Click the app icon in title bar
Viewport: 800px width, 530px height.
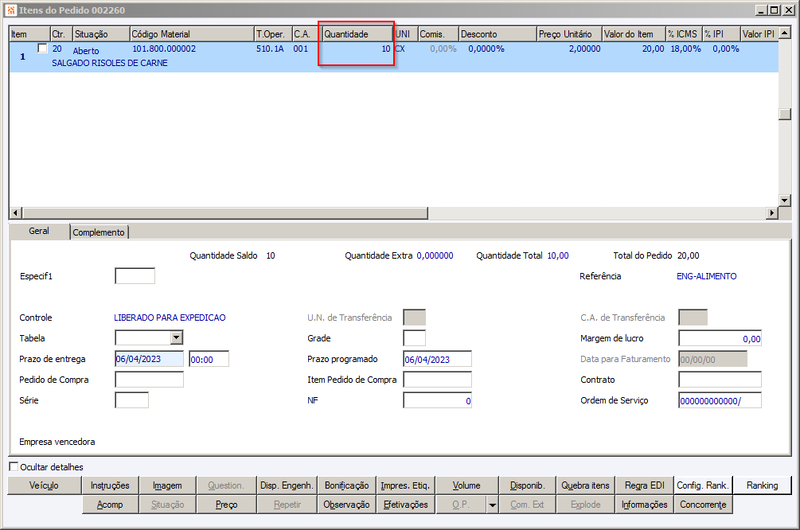click(x=11, y=10)
